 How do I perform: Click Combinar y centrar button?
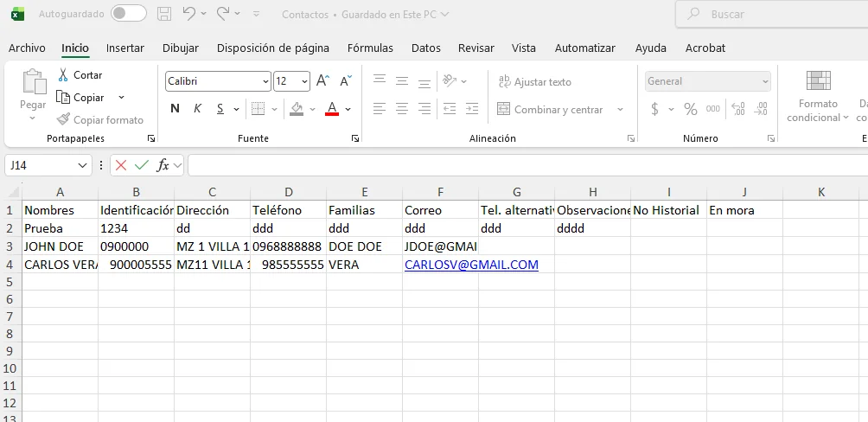click(x=550, y=109)
